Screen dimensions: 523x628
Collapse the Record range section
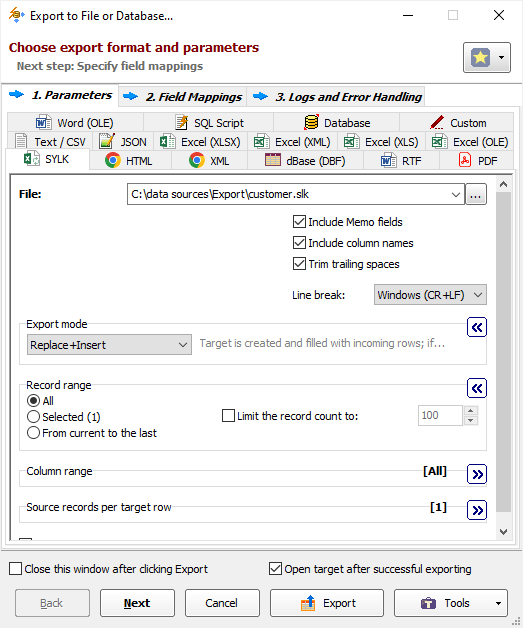coord(477,388)
